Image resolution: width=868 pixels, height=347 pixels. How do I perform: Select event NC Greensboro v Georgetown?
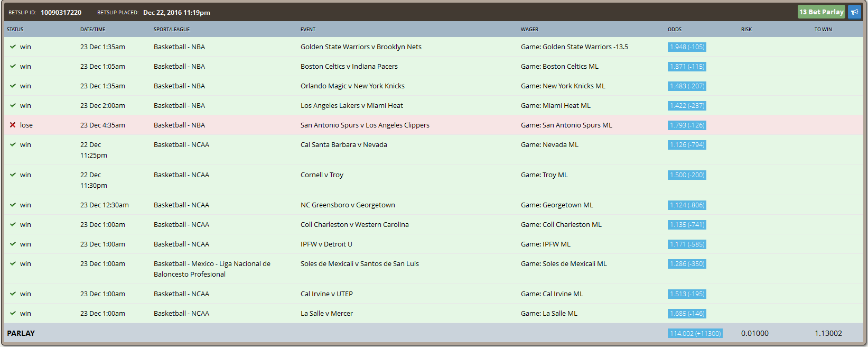tap(348, 205)
